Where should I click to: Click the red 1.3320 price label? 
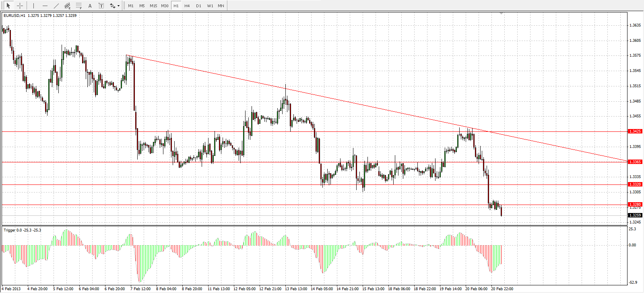(x=635, y=184)
